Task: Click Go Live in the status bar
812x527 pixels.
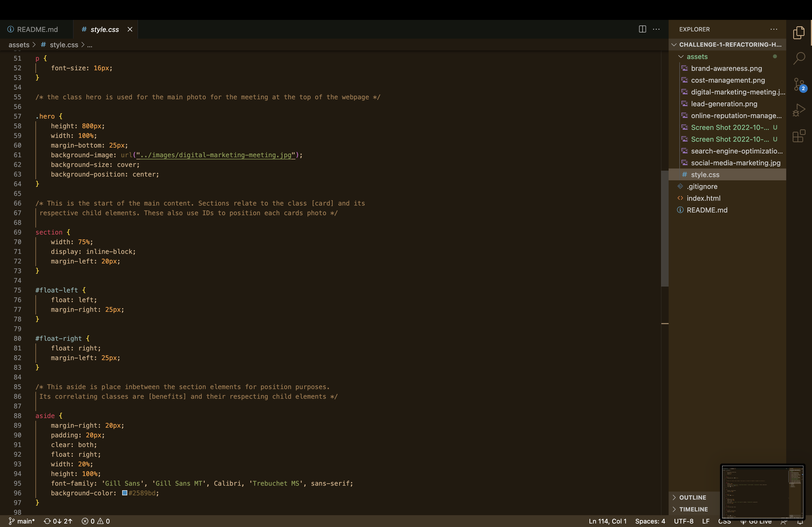Action: pos(756,522)
